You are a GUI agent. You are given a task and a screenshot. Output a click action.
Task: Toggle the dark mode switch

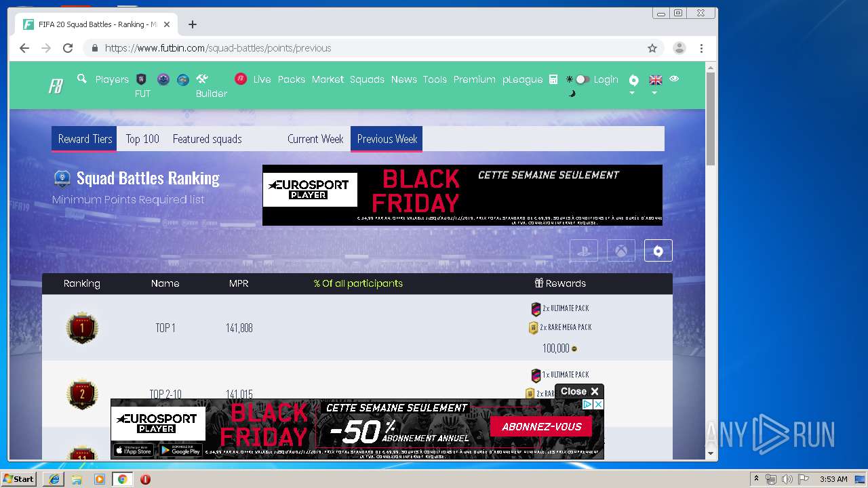pyautogui.click(x=583, y=79)
